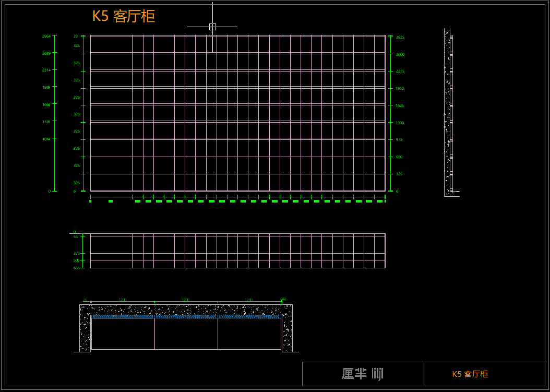550x392 pixels.
Task: Click the 1014 dimension label on left
Action: pyautogui.click(x=46, y=139)
